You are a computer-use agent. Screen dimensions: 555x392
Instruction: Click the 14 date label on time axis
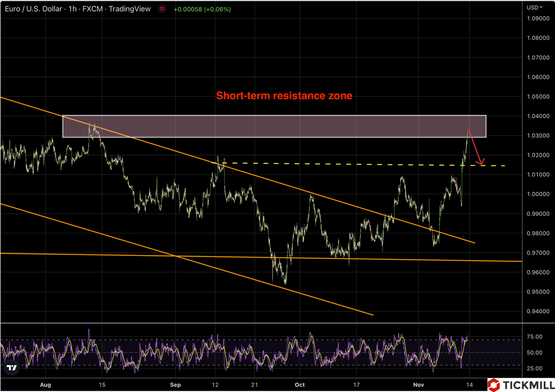(x=470, y=385)
